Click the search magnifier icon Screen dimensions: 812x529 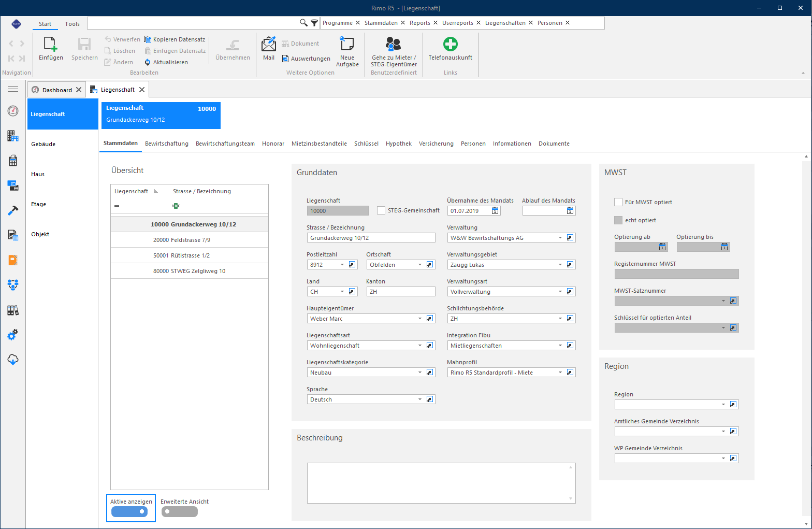click(304, 23)
